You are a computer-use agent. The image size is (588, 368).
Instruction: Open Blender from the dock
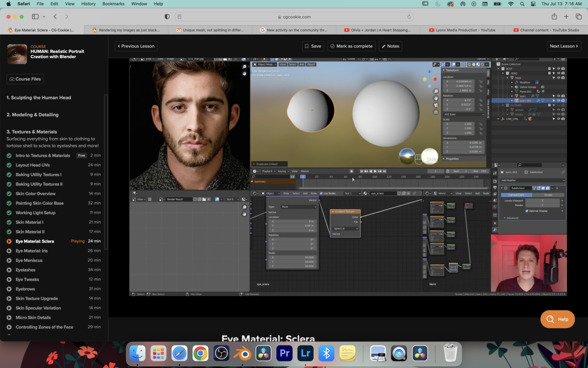tap(243, 353)
